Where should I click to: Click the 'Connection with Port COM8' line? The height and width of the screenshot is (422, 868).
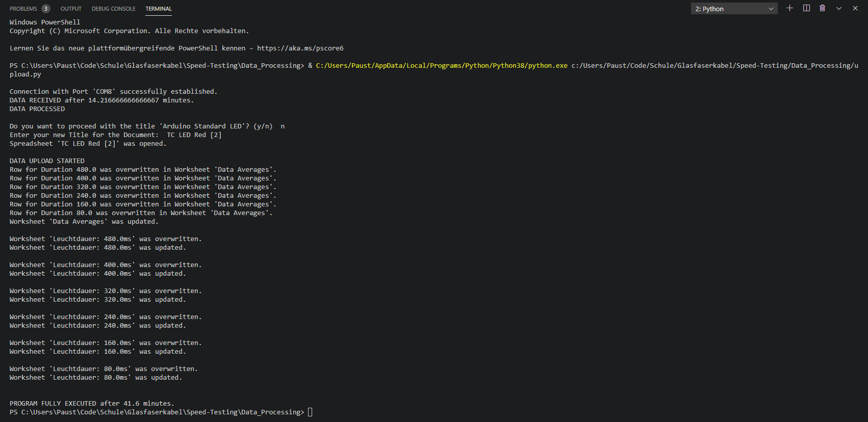pos(113,92)
